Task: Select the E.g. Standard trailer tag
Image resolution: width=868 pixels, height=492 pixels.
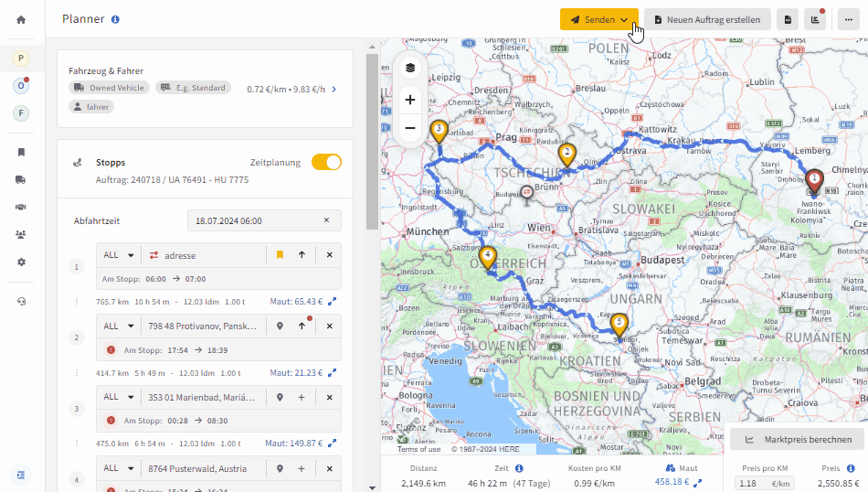Action: click(193, 88)
